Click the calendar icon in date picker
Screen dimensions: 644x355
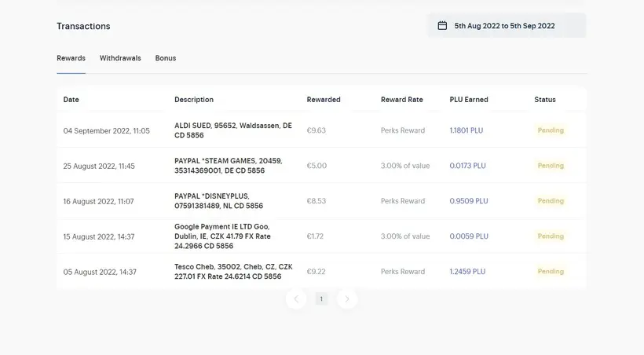tap(442, 25)
